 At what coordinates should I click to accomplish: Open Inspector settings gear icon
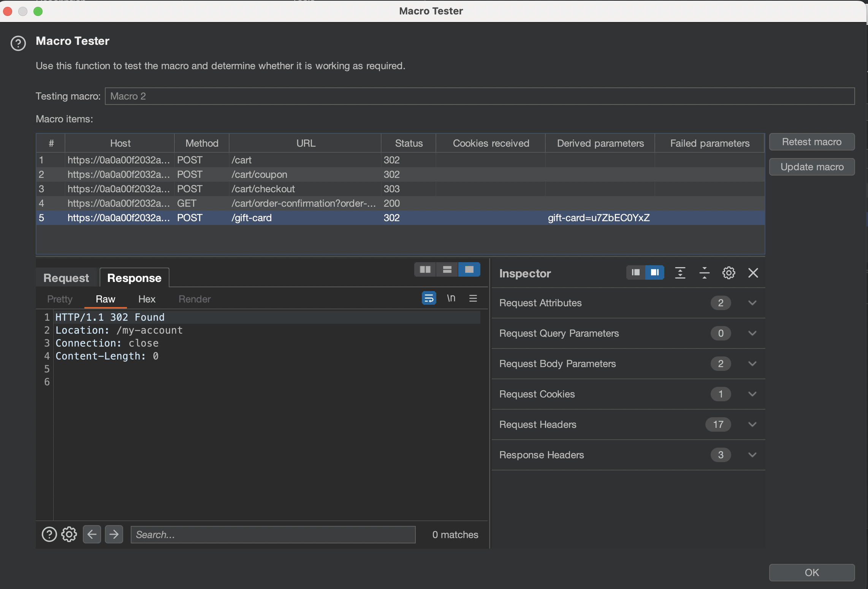(728, 273)
